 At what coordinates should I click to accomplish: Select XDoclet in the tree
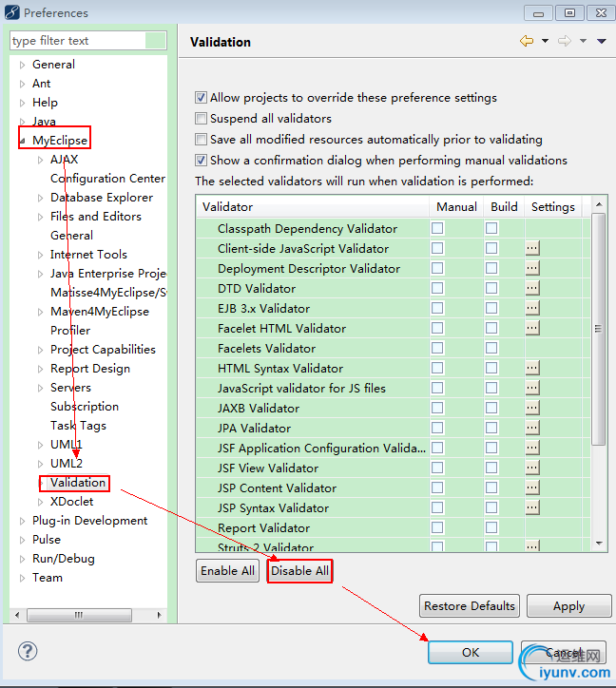pos(71,502)
